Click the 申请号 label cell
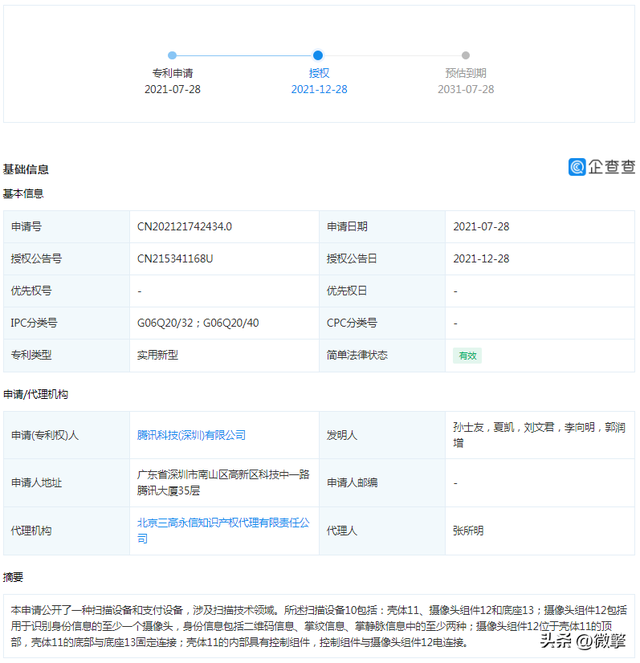The height and width of the screenshot is (663, 640). (66, 227)
